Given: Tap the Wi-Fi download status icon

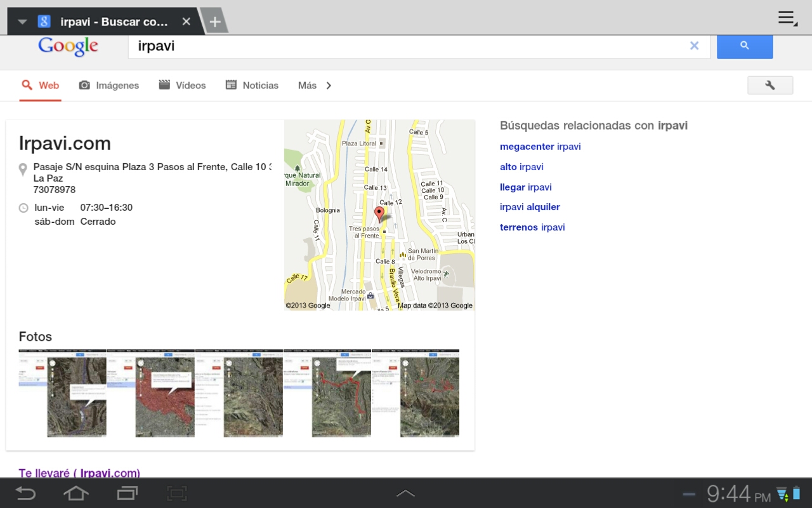Looking at the screenshot, I should [782, 493].
